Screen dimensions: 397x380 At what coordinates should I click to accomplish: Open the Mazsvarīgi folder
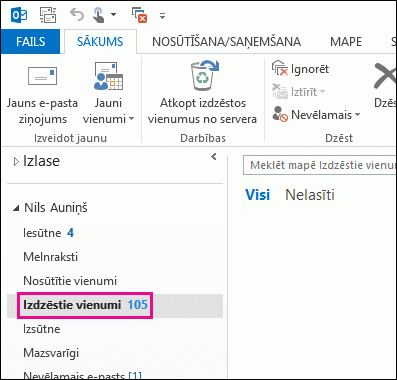(x=115, y=353)
